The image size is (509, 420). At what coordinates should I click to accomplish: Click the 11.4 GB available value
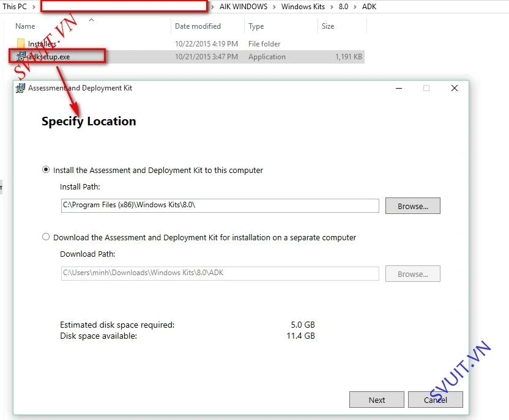coord(300,336)
